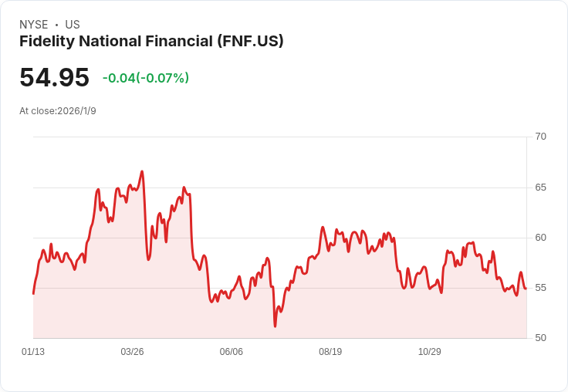
Task: Click the current price 54.95
Action: point(54,78)
